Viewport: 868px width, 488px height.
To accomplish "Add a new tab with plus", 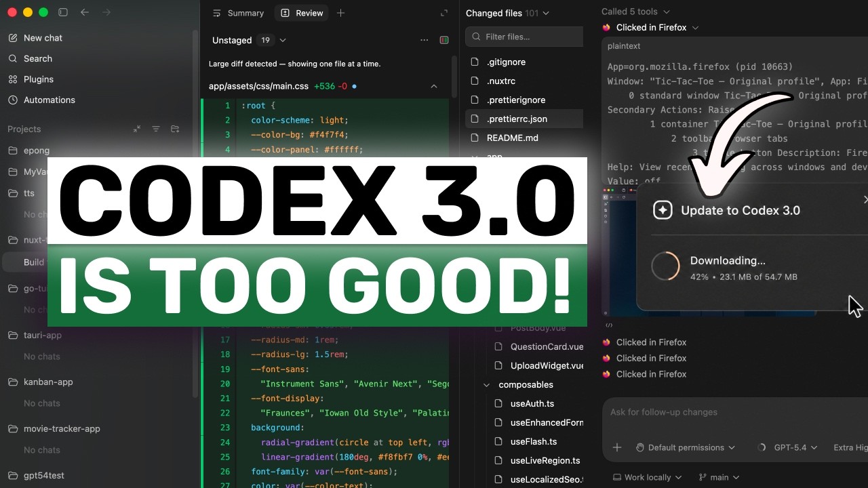I will pyautogui.click(x=341, y=13).
